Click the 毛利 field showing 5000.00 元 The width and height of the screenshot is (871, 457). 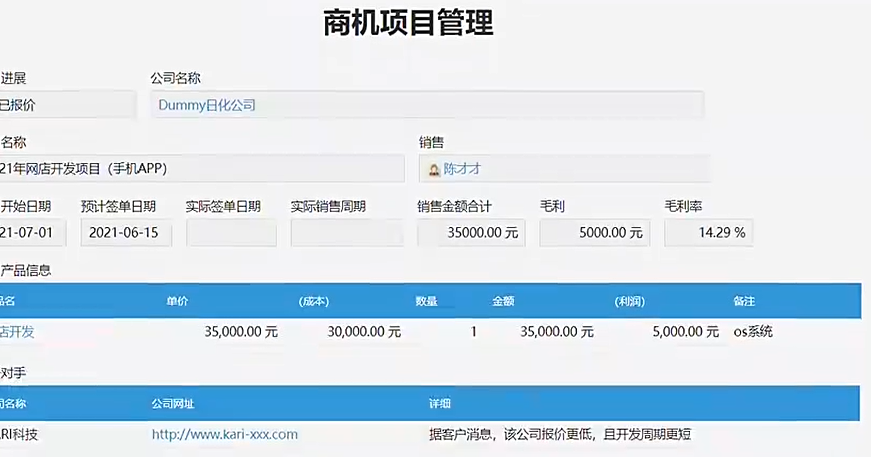[x=594, y=233]
